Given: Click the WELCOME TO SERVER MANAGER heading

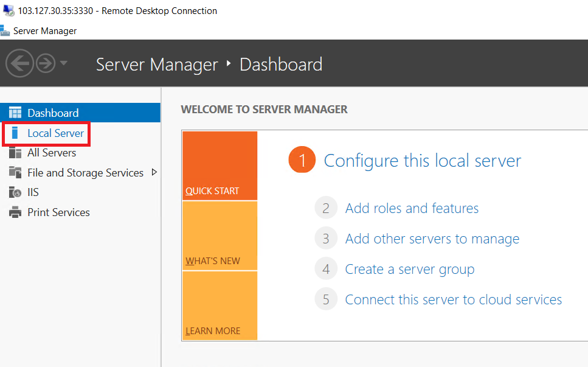Looking at the screenshot, I should click(264, 109).
